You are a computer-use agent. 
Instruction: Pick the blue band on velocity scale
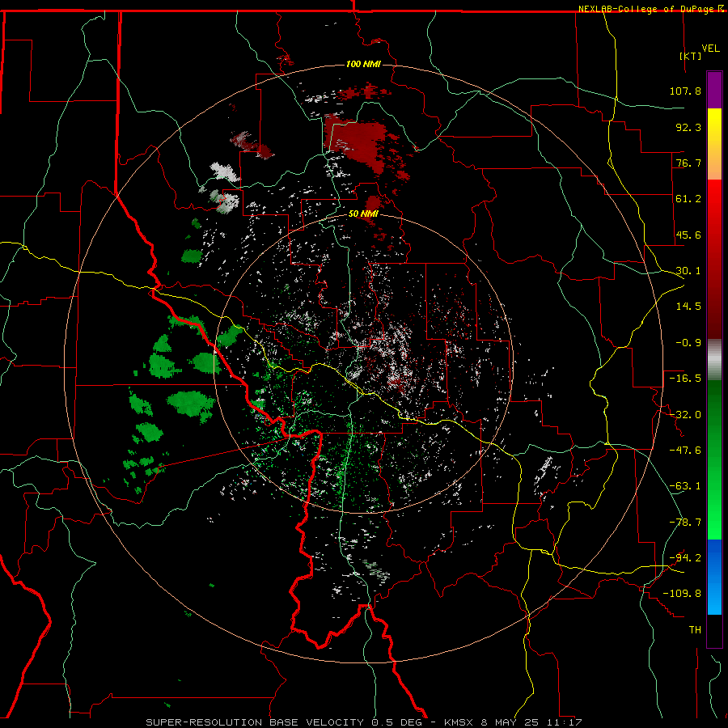[x=714, y=577]
